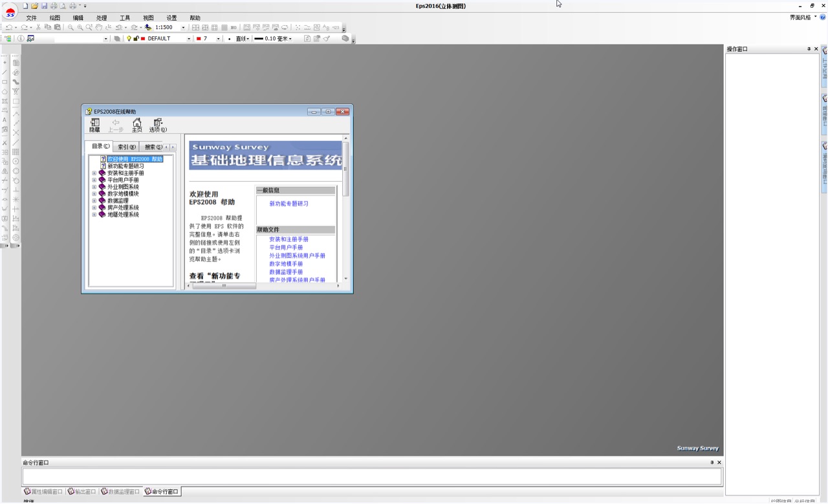Click the 数字地模手册 link
The width and height of the screenshot is (828, 504).
click(286, 264)
